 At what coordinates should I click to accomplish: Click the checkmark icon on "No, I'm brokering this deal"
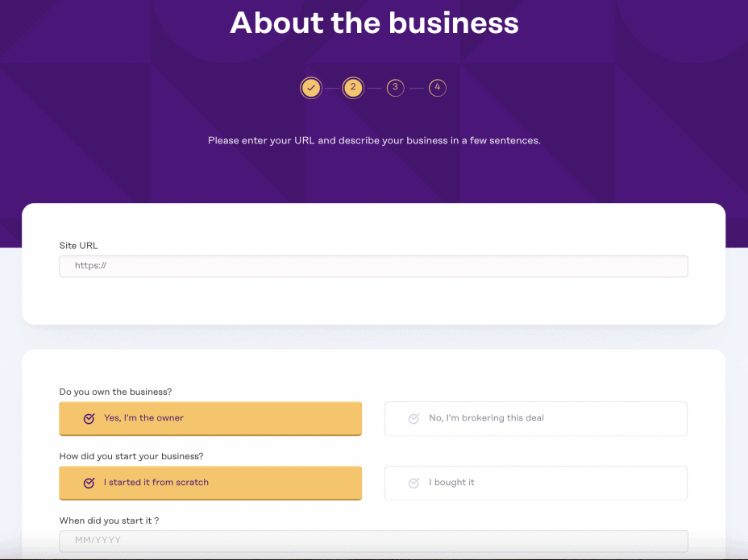tap(413, 418)
